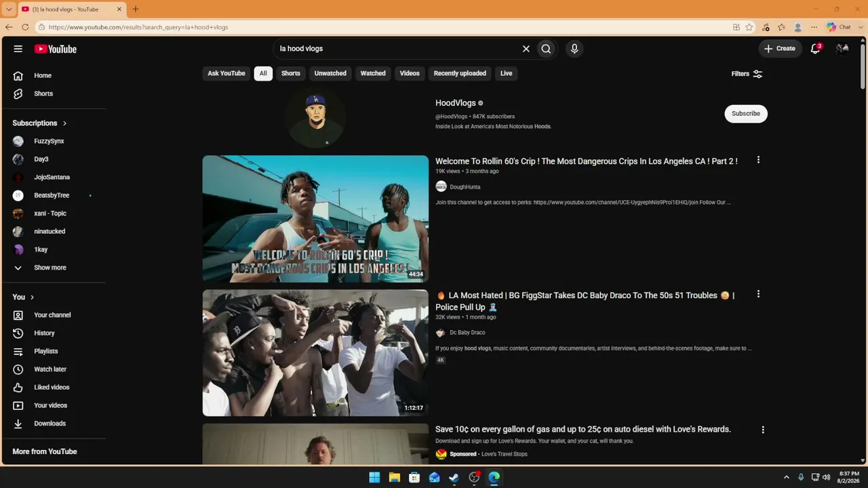Open the search Filters panel
This screenshot has width=868, height=488.
(747, 74)
